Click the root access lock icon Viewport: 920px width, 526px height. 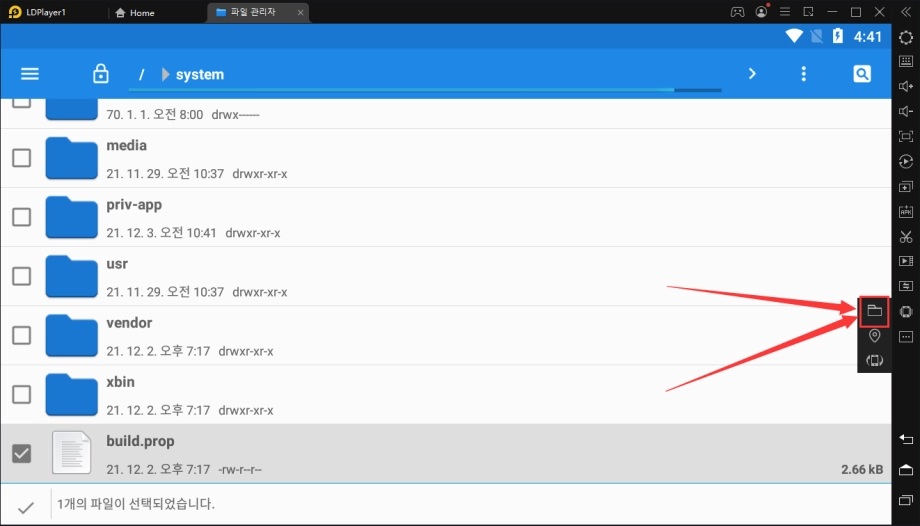pos(101,74)
